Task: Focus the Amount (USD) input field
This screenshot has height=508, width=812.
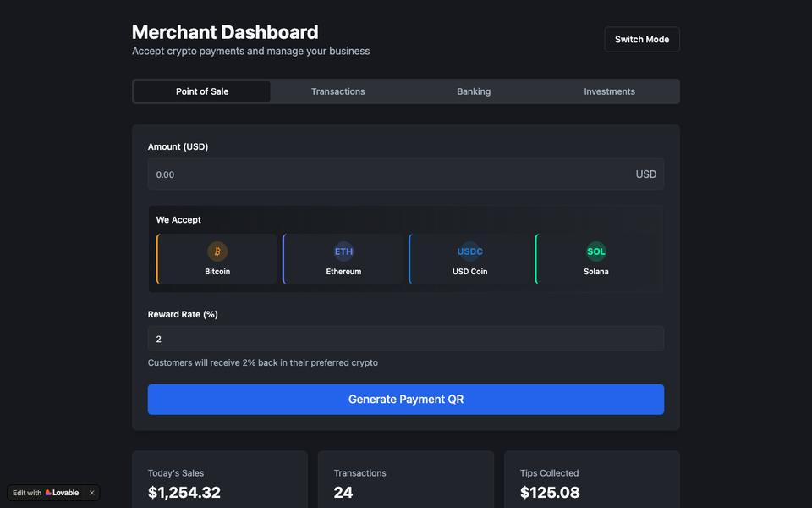Action: (405, 174)
